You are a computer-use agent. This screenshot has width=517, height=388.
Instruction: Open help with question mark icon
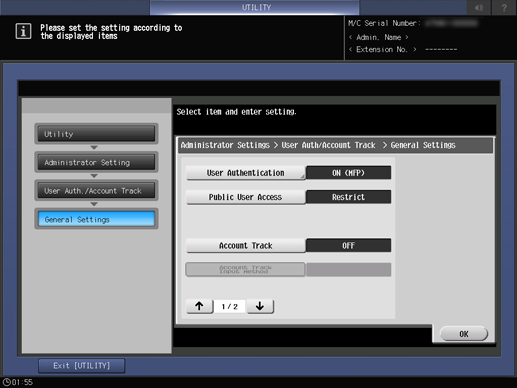click(504, 8)
